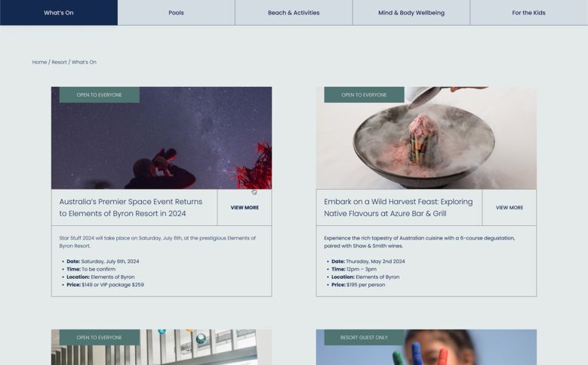Screen dimensions: 588x365
Task: Click the Australia's Premier Space Event title
Action: pos(131,208)
